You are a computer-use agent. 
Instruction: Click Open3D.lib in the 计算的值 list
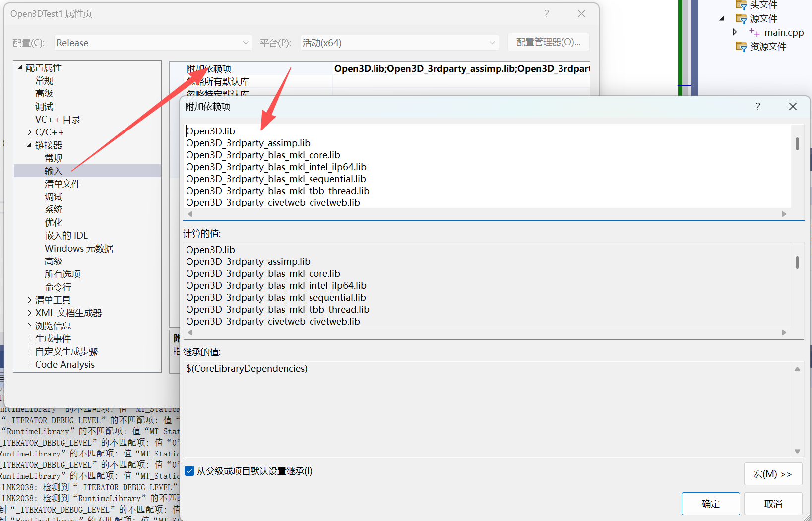pos(210,250)
